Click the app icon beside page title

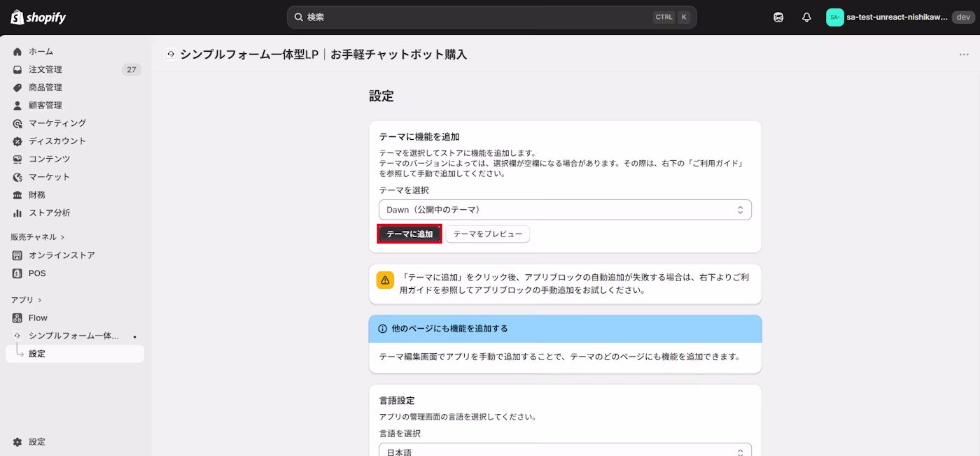[x=171, y=55]
